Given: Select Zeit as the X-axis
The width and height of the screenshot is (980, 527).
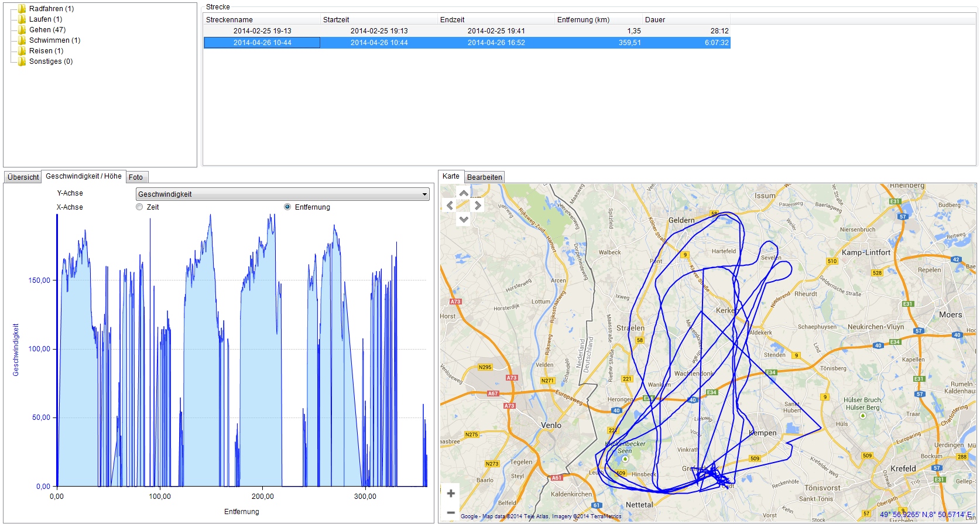Looking at the screenshot, I should [139, 207].
